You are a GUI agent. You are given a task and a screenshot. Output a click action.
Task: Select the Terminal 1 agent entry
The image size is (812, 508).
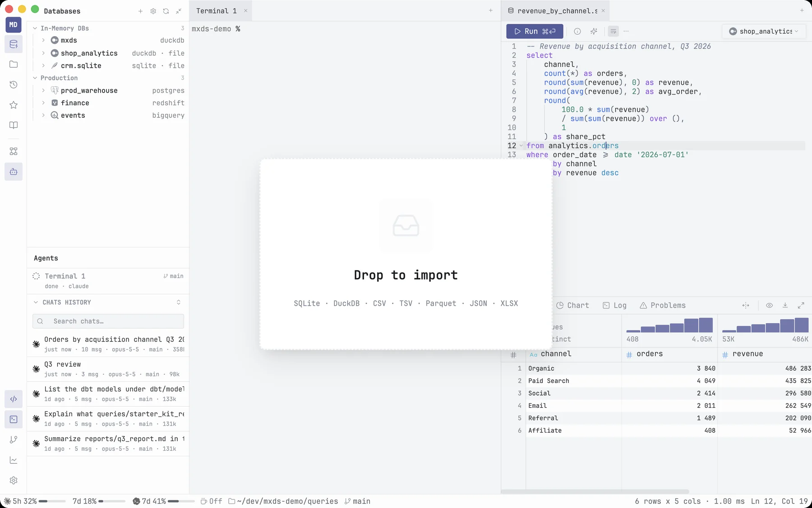click(108, 280)
